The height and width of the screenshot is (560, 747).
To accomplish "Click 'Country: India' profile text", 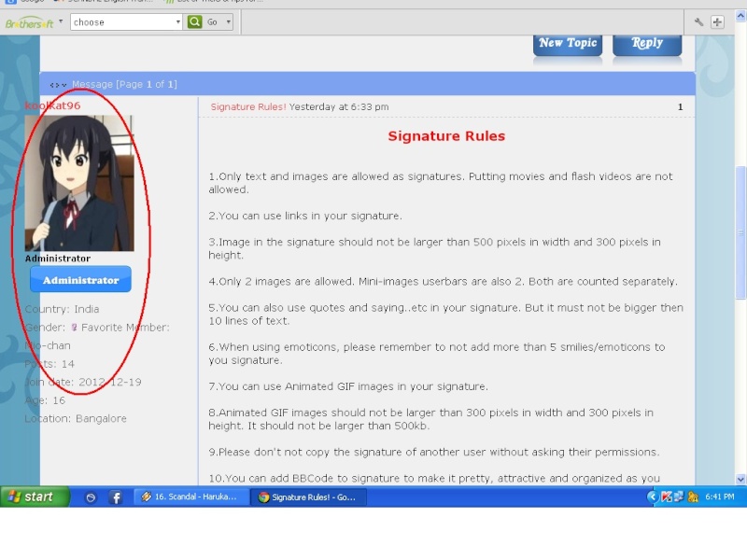I will click(62, 309).
